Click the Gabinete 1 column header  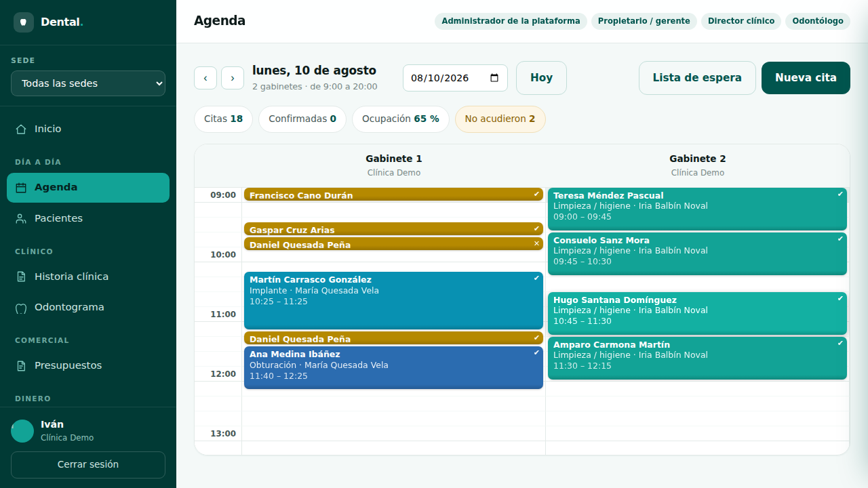click(x=394, y=165)
